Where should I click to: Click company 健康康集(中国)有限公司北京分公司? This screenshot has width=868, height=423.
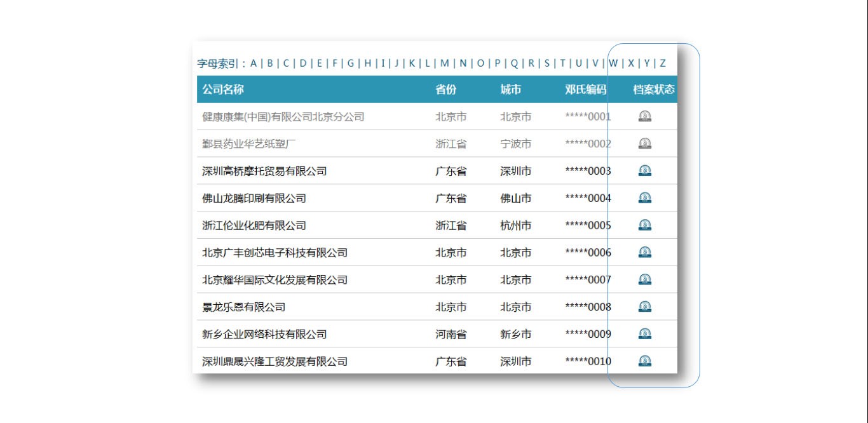click(x=283, y=117)
